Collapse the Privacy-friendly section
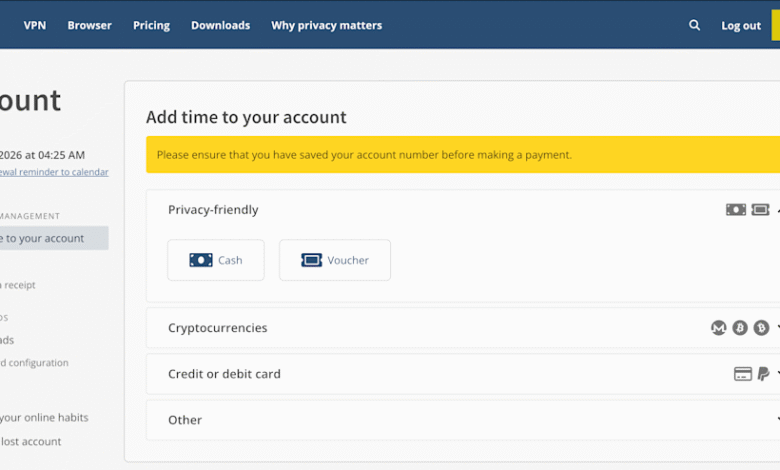 click(x=213, y=210)
